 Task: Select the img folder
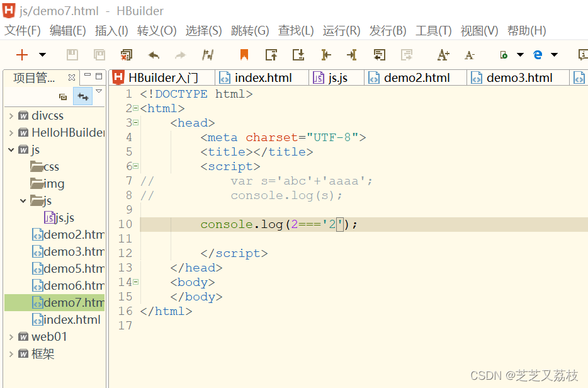coord(47,184)
